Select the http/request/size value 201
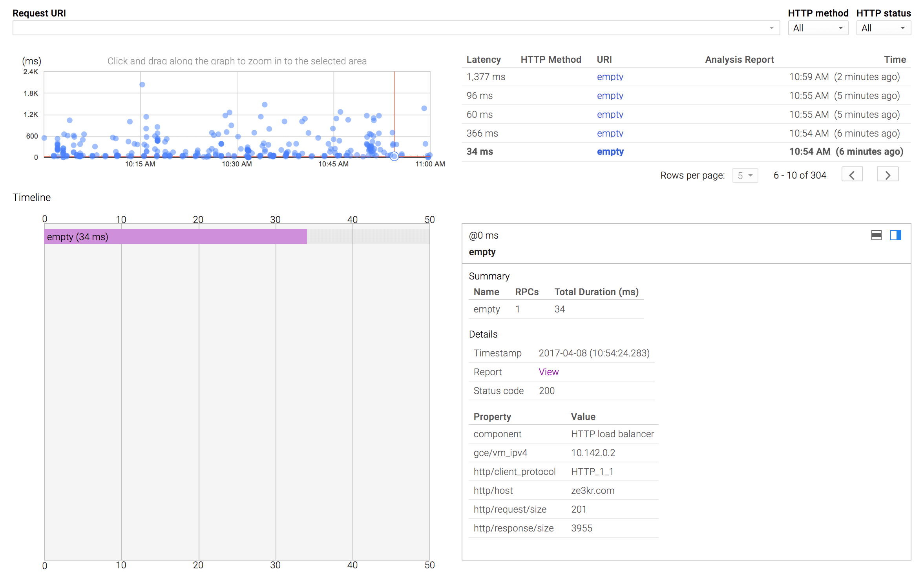 (578, 509)
